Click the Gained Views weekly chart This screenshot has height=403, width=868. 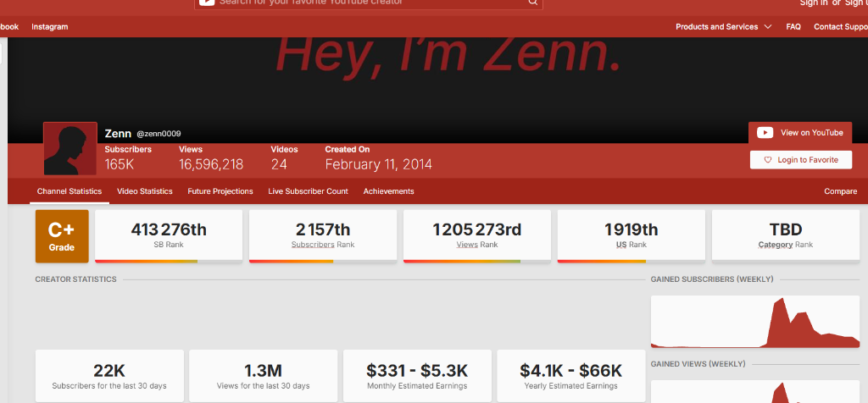click(x=755, y=391)
